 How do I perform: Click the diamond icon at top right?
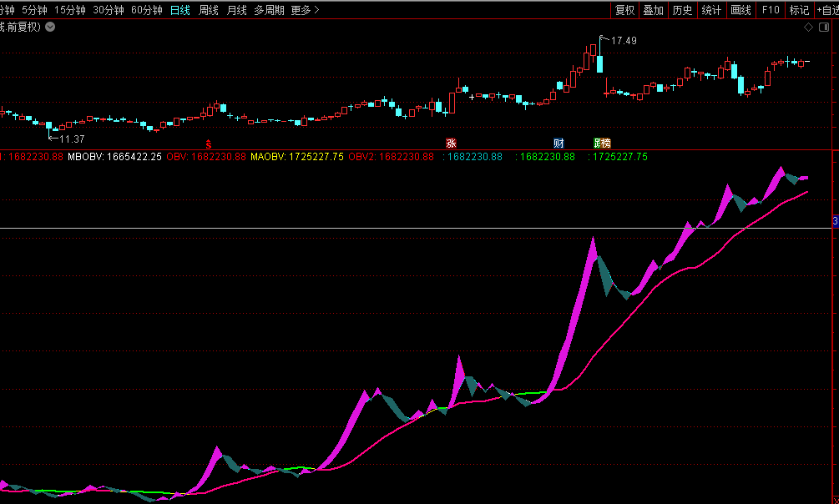[808, 27]
